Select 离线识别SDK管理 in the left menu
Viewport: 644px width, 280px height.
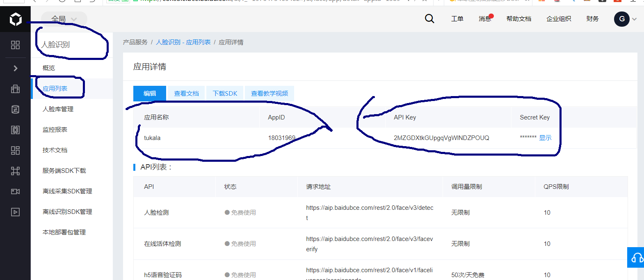coord(67,211)
